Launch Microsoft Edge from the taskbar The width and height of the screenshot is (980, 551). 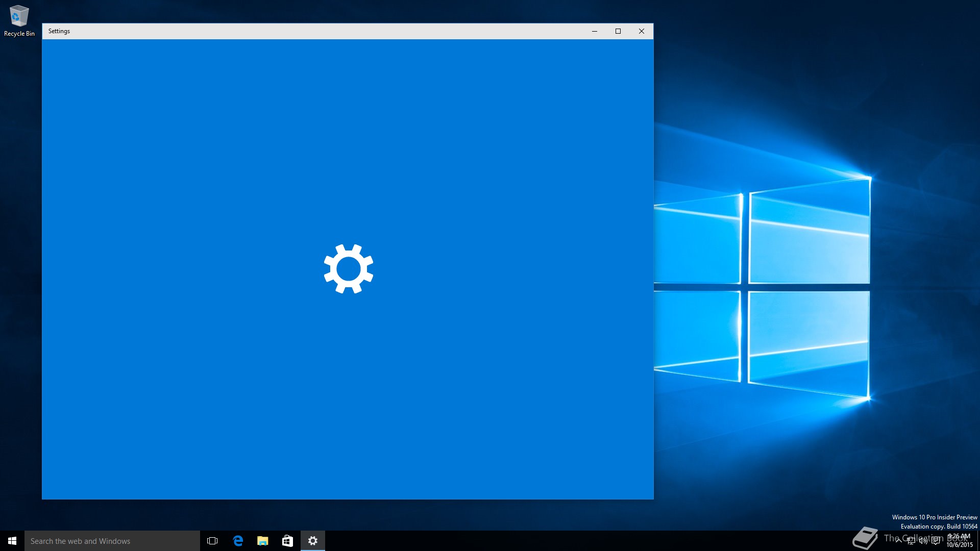click(x=238, y=541)
